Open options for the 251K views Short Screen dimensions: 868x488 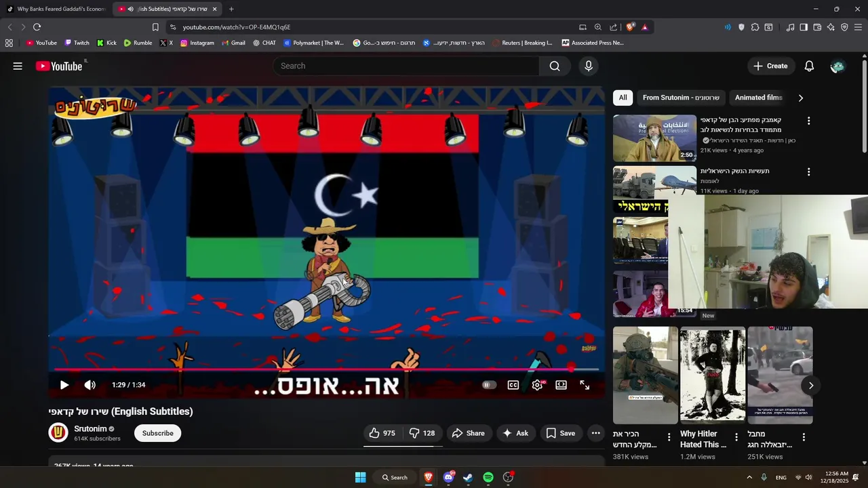(804, 437)
